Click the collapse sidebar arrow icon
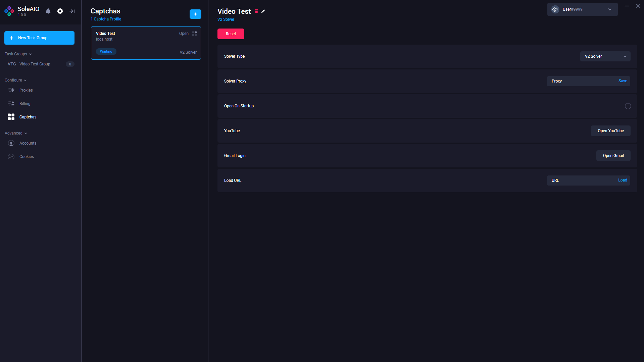The image size is (644, 362). click(x=72, y=11)
